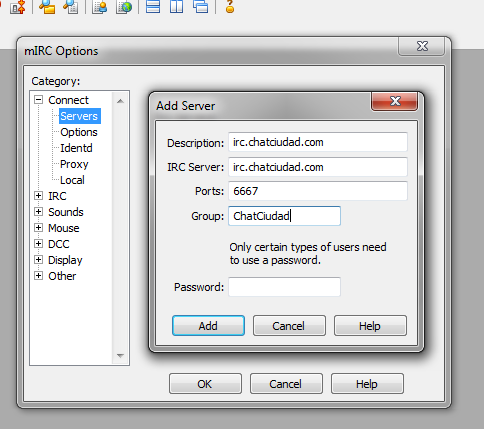Image resolution: width=484 pixels, height=429 pixels.
Task: Click Cancel in Add Server dialog
Action: pos(289,326)
